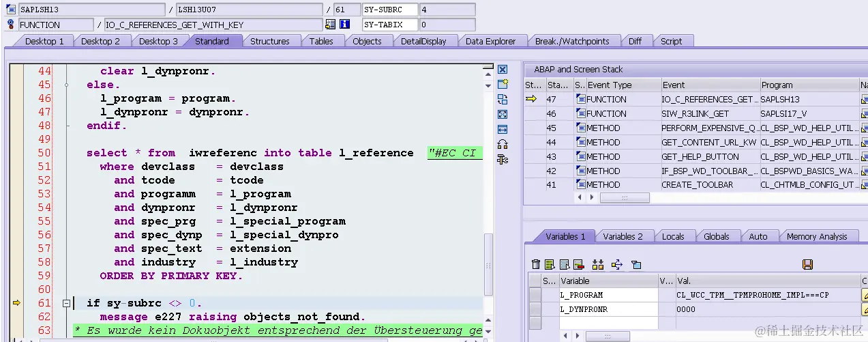Viewport: 868px width, 342px height.
Task: Click the wrench tools icon in vertical toolbar
Action: [x=503, y=159]
